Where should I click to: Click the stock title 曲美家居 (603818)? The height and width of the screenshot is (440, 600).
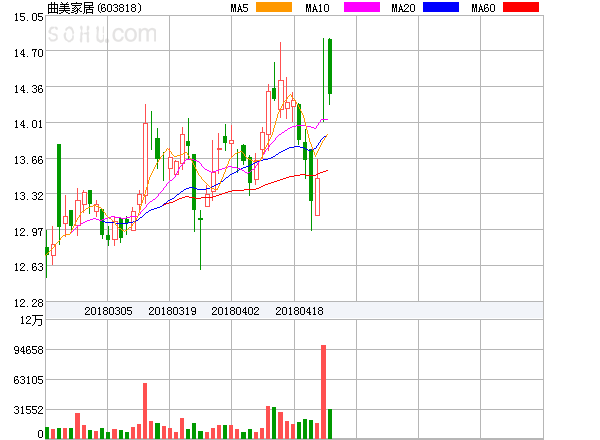[94, 8]
